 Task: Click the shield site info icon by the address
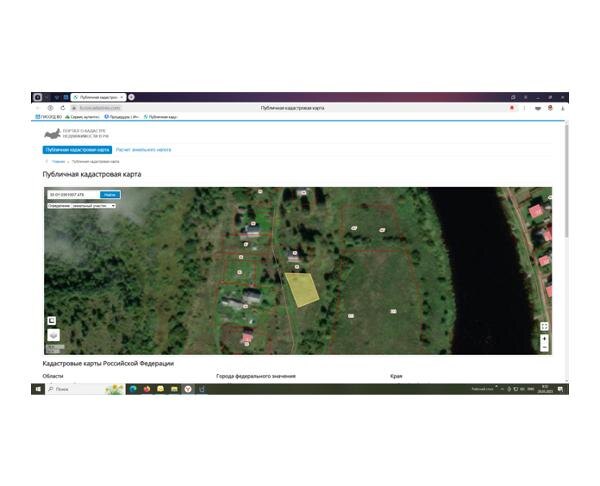pyautogui.click(x=74, y=108)
